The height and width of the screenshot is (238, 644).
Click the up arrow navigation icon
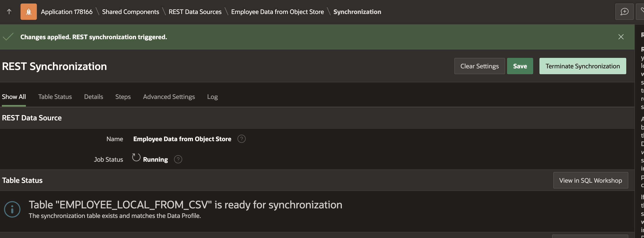[x=9, y=11]
